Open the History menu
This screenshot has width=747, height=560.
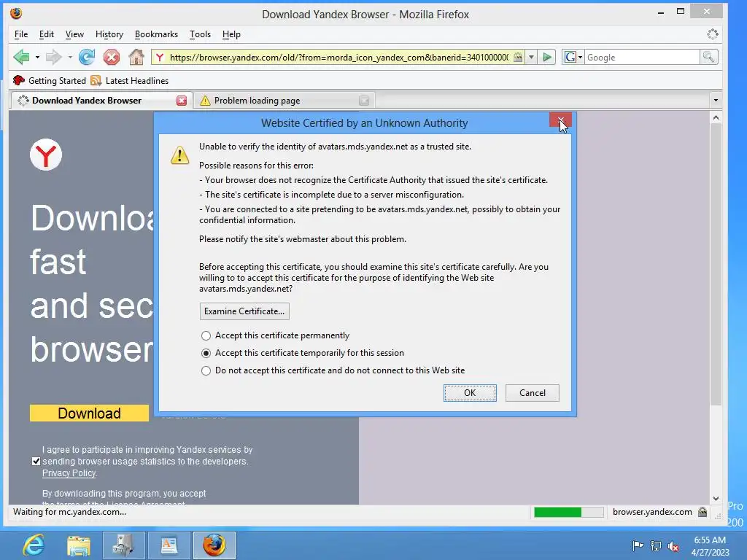(109, 34)
